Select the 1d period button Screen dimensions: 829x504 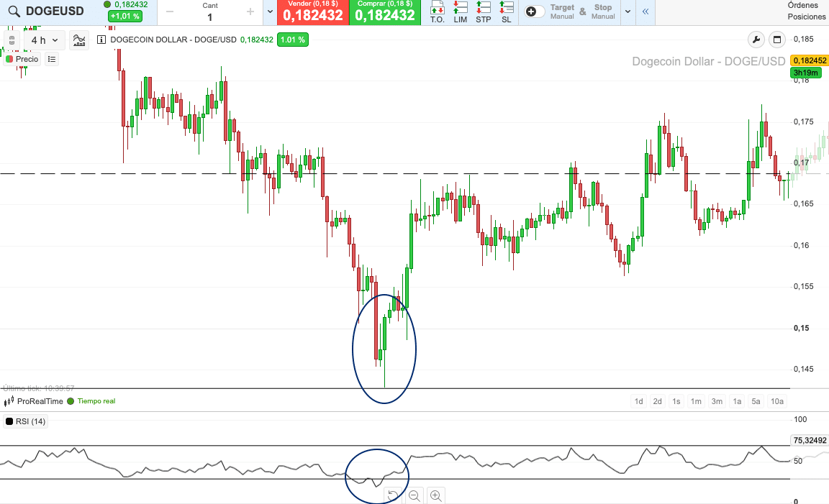point(638,401)
